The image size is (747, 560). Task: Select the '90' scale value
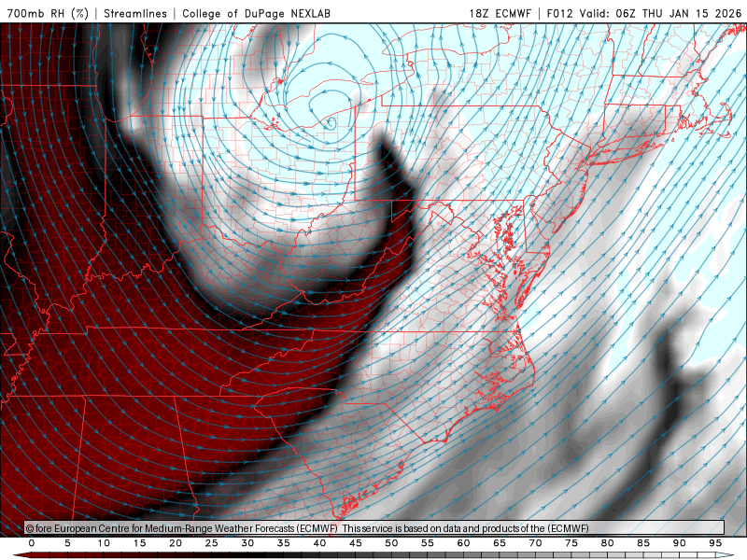[x=680, y=543]
